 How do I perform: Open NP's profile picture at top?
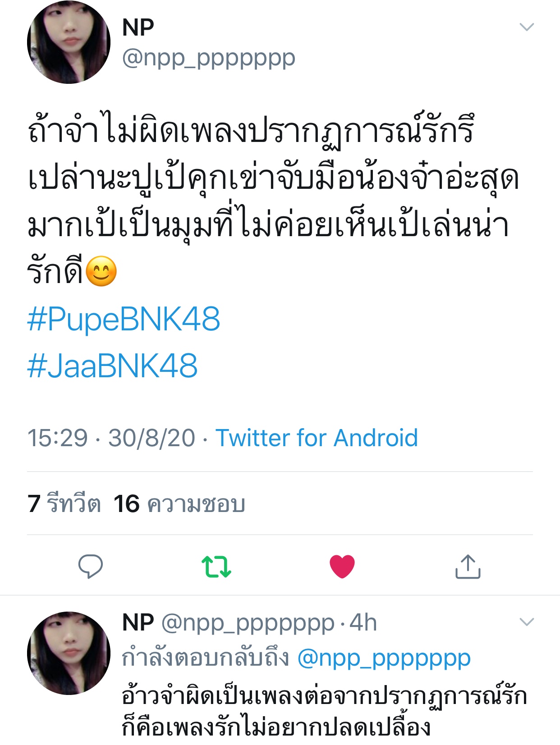[69, 42]
